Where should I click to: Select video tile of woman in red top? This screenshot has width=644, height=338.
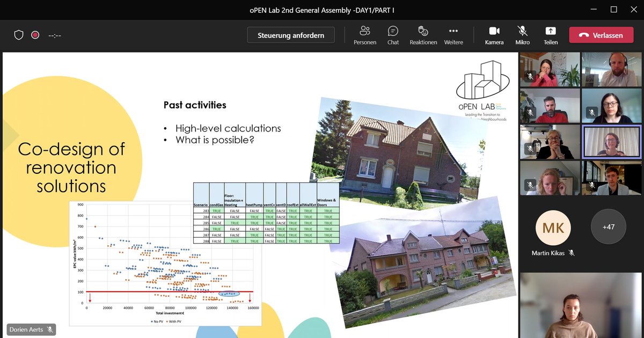550,69
